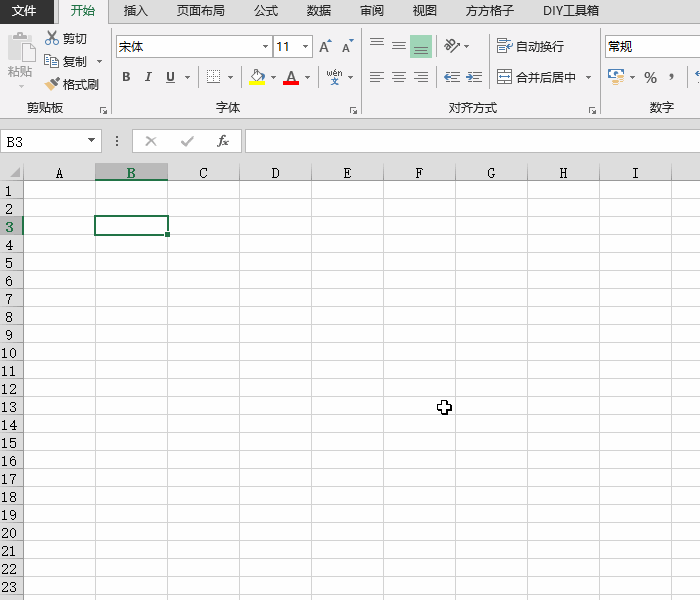The image size is (700, 600).
Task: Open the DIY工具箱 tab
Action: click(x=571, y=11)
